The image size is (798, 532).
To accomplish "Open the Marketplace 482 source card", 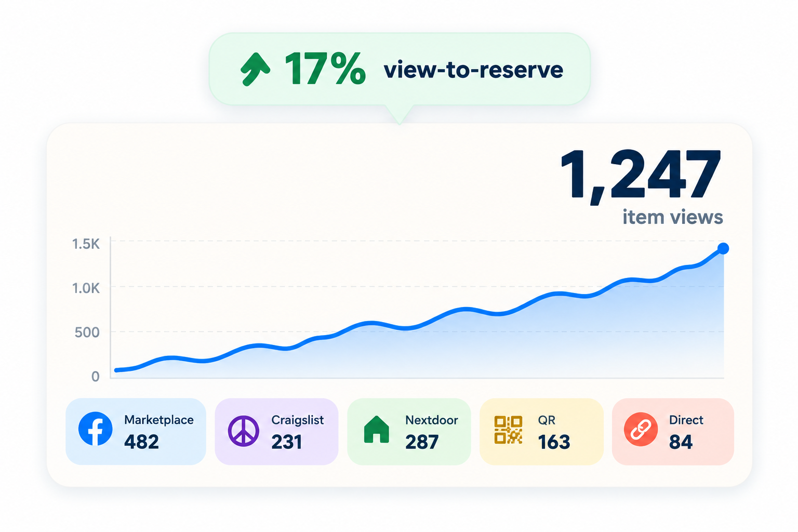I will (x=136, y=432).
